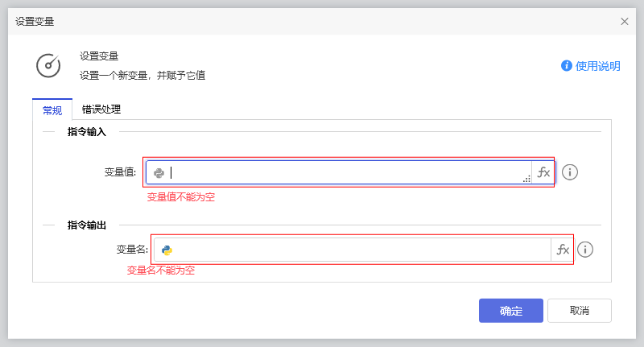Click the colored Python icon in 变量名 field
Image resolution: width=644 pixels, height=347 pixels.
click(167, 250)
